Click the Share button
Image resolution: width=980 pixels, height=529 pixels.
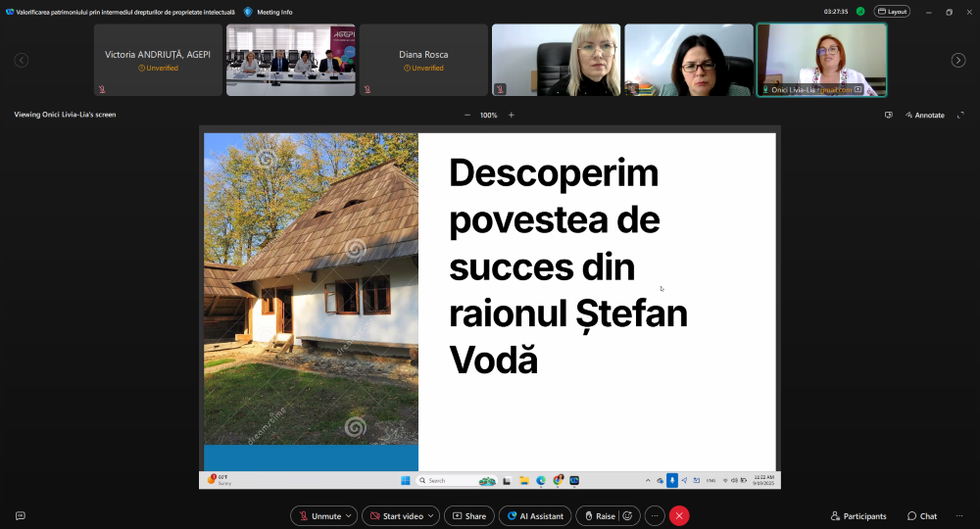[x=468, y=515]
